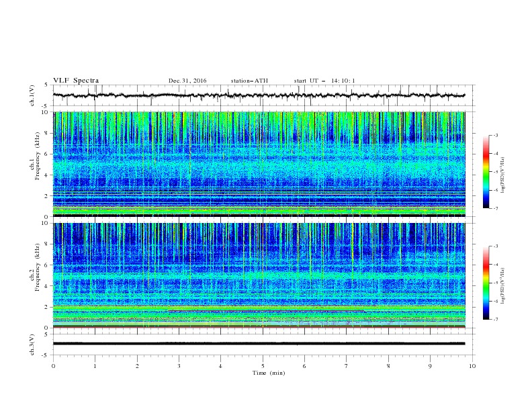532x411 pixels.
Task: Click time axis tick label "2"
Action: (x=137, y=366)
